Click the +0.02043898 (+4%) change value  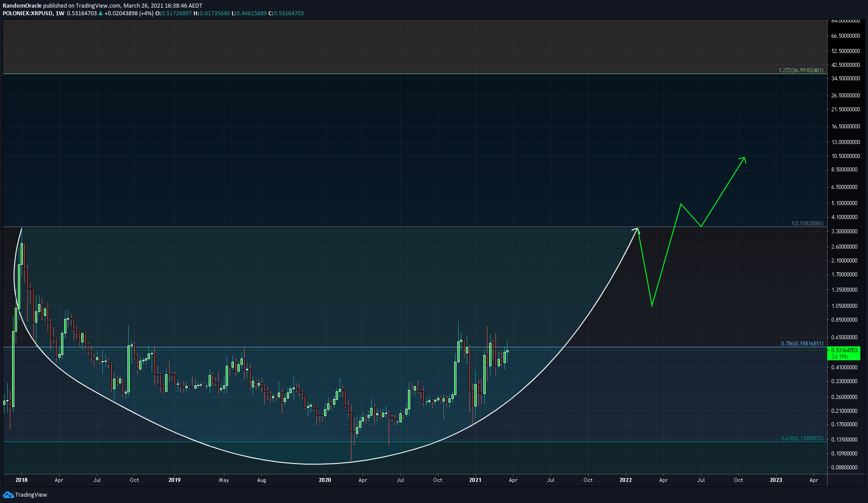tap(129, 13)
